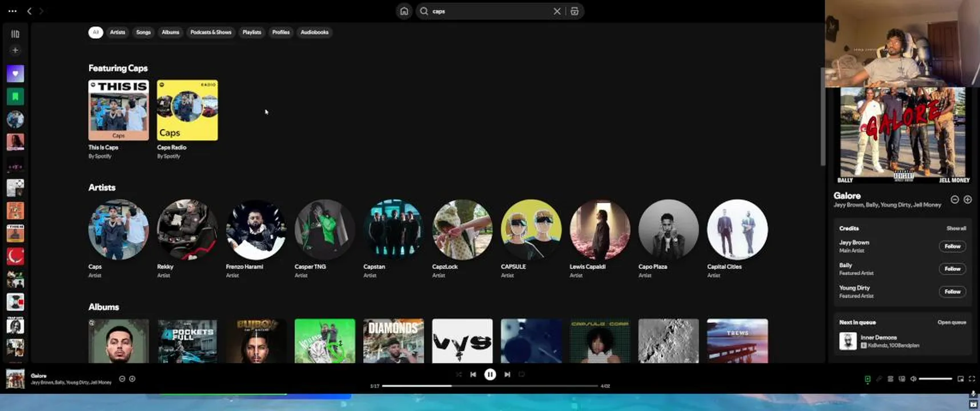Switch to the Songs filter
980x411 pixels.
click(x=143, y=33)
